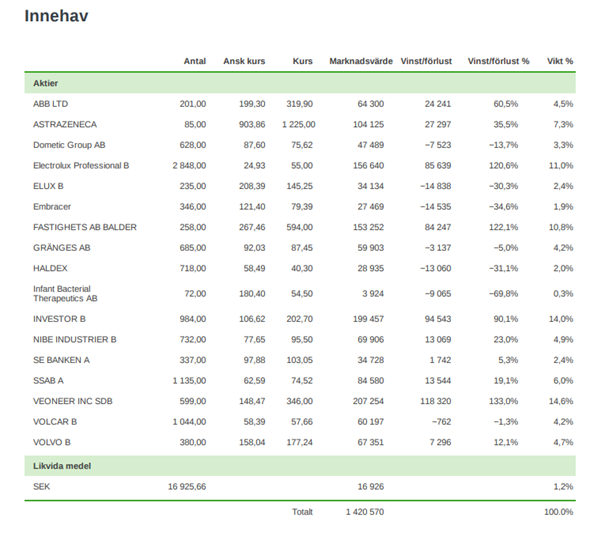Select Electrolux Professional B row name
This screenshot has width=605, height=548.
[x=81, y=166]
